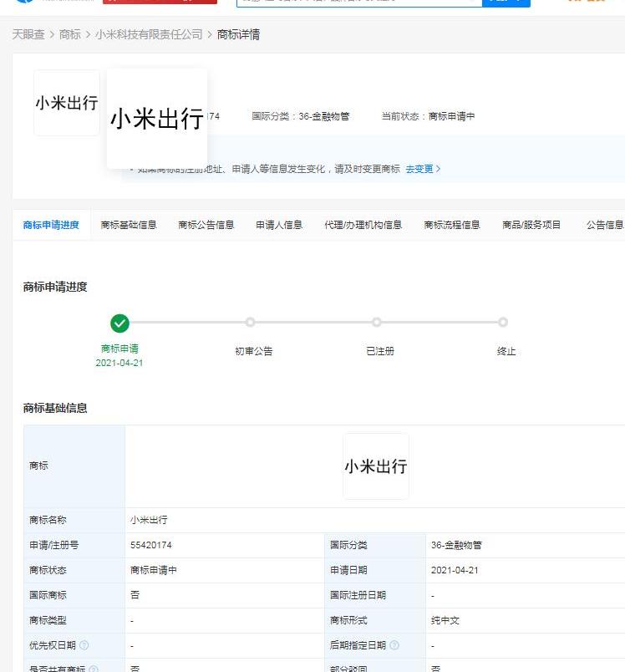
Task: Select the 申请人信息 tab
Action: click(x=279, y=225)
